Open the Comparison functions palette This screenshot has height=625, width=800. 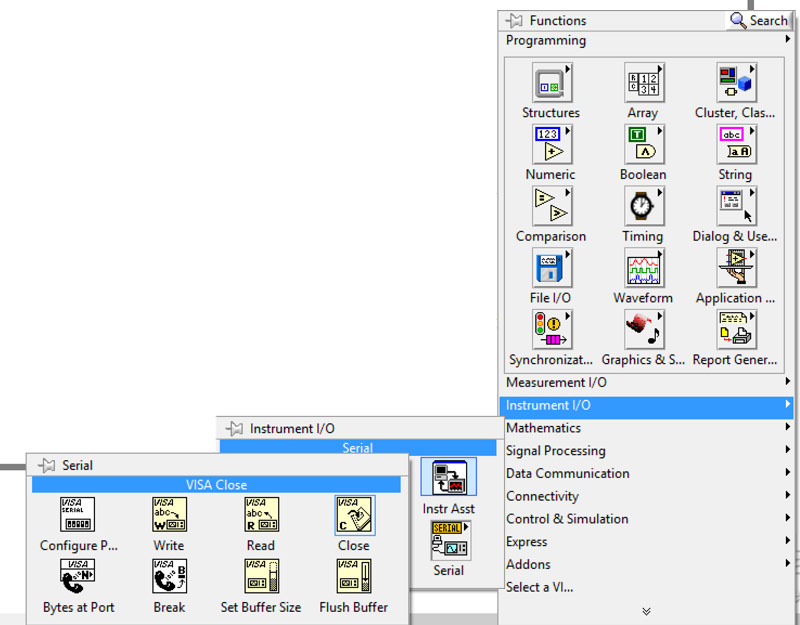[552, 206]
